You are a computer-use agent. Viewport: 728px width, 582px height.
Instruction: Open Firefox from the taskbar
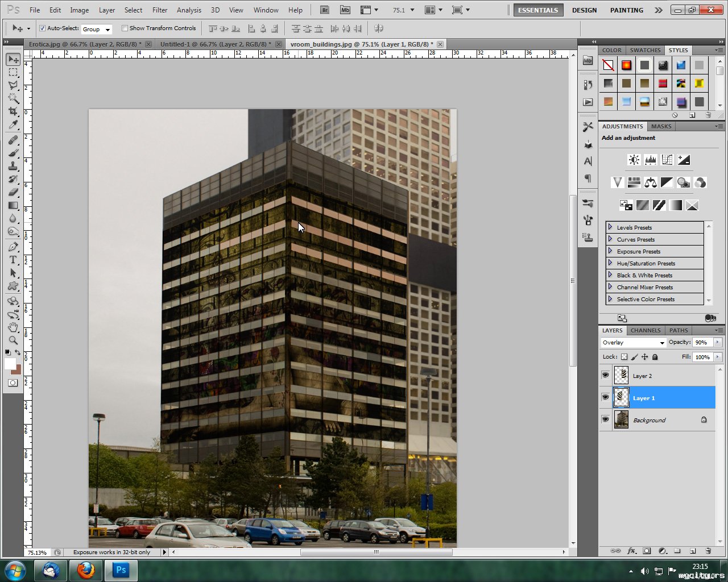coord(86,570)
